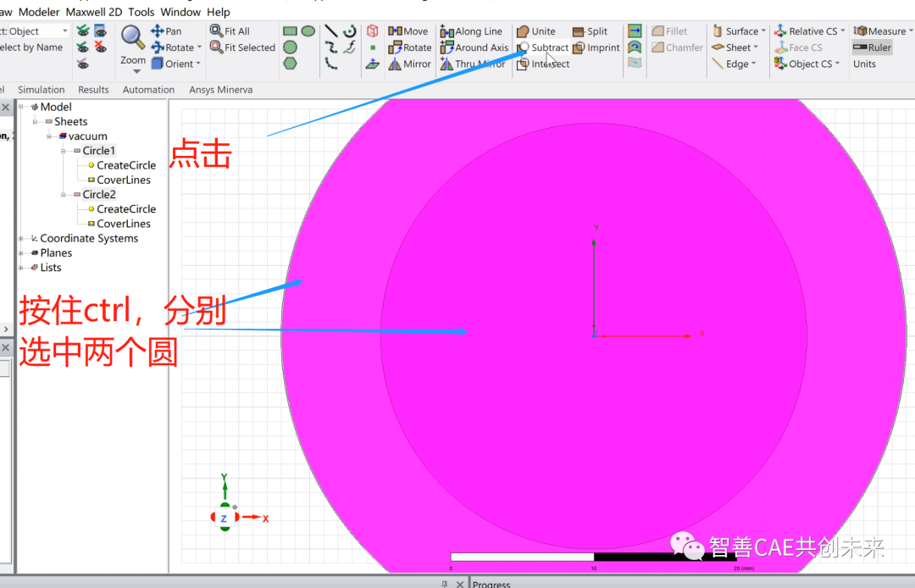Click the Zoom magnifier icon
915x588 pixels.
point(132,38)
